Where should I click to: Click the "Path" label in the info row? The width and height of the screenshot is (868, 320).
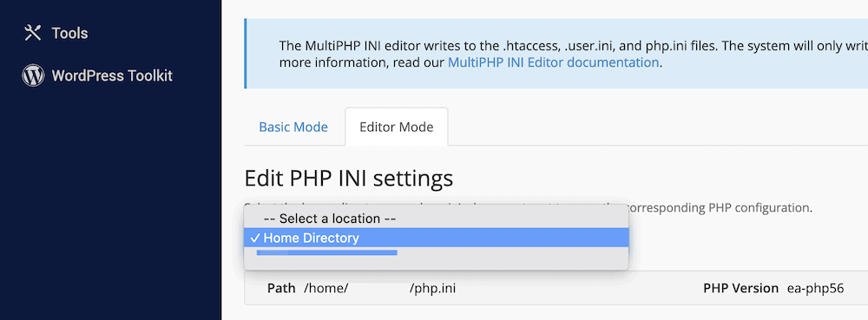pos(281,289)
